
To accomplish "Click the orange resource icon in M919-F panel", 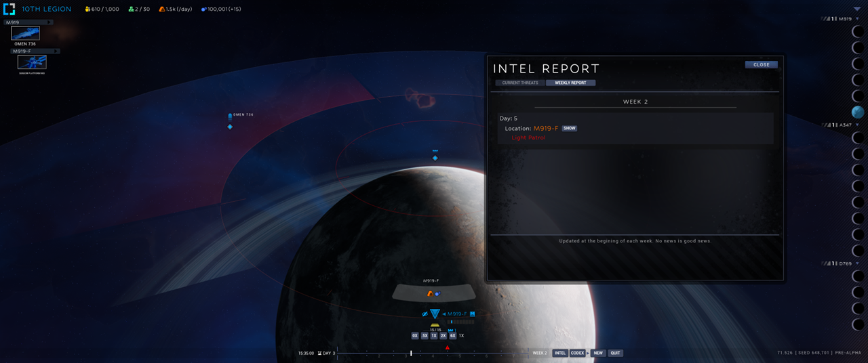I will pos(430,293).
